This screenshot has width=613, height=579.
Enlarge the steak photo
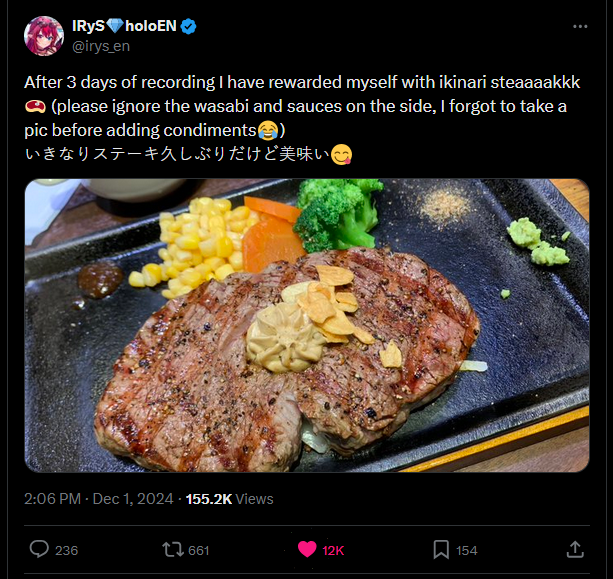306,325
